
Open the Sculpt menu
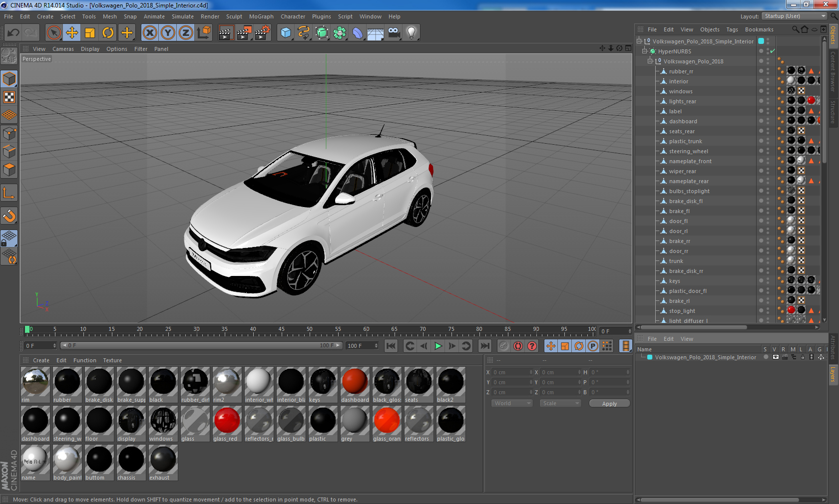[234, 16]
